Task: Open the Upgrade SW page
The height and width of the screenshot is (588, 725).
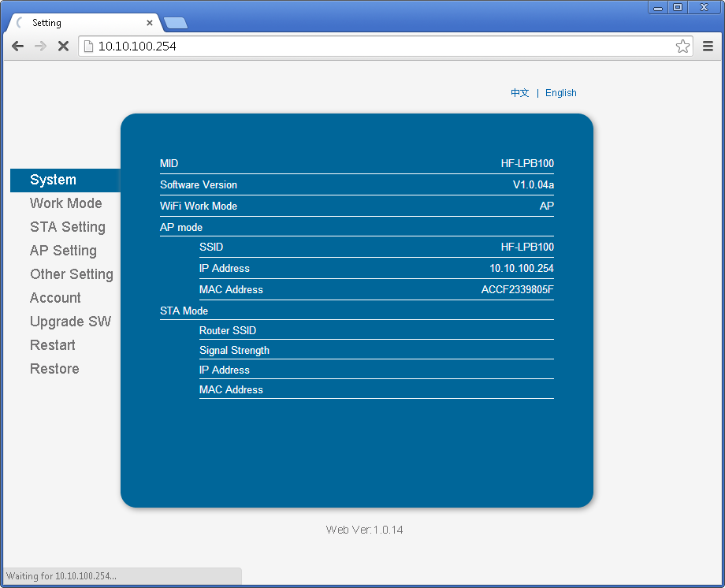Action: pyautogui.click(x=70, y=322)
